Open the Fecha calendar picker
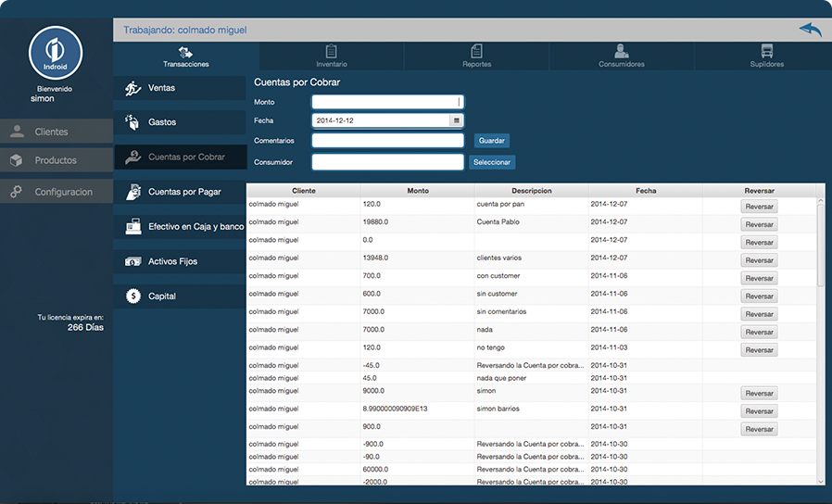 tap(456, 120)
